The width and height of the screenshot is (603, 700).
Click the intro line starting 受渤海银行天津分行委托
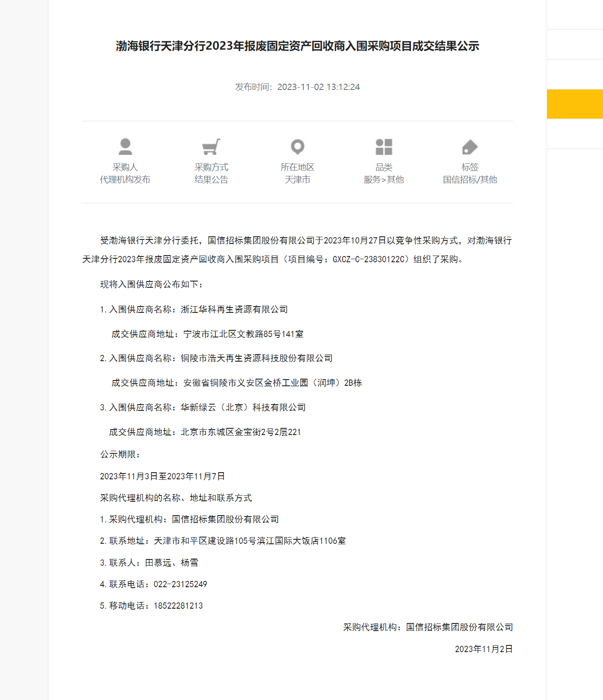tap(306, 240)
